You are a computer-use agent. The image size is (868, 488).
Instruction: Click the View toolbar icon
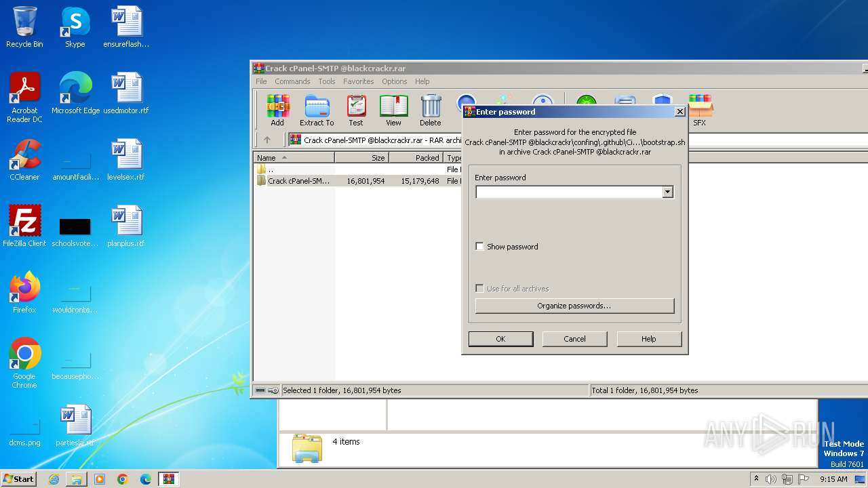393,110
